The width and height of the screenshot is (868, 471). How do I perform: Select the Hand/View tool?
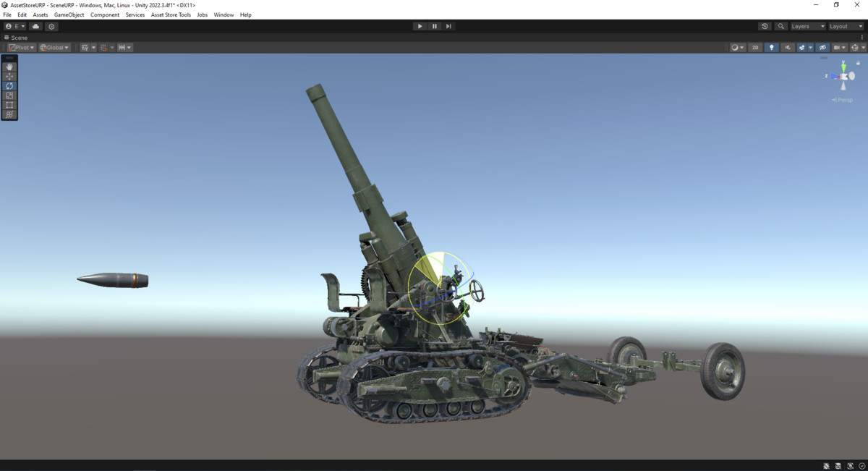point(9,67)
